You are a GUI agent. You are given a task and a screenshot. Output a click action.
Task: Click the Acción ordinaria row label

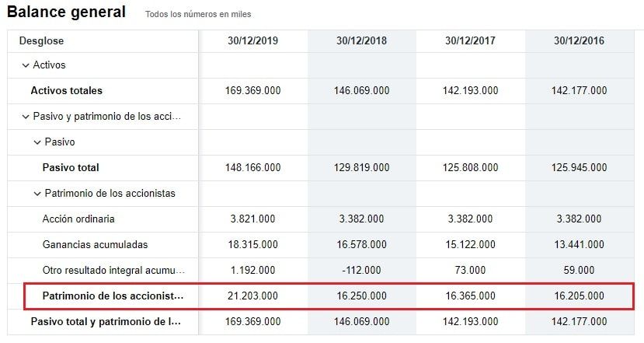pyautogui.click(x=78, y=219)
